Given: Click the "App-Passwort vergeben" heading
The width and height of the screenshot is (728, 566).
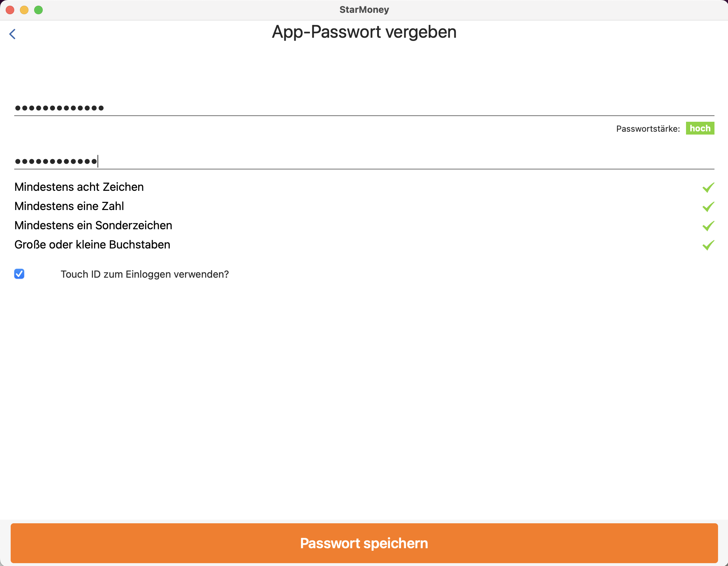Looking at the screenshot, I should [x=364, y=32].
